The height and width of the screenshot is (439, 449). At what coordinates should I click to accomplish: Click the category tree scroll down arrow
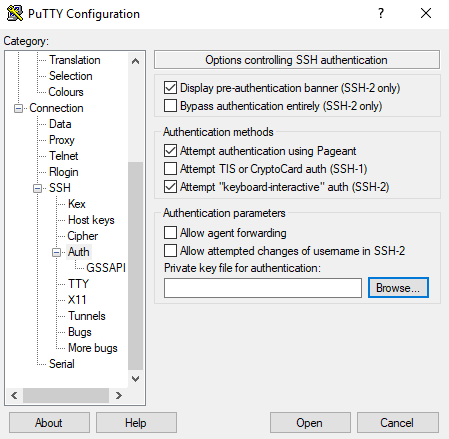tap(135, 378)
